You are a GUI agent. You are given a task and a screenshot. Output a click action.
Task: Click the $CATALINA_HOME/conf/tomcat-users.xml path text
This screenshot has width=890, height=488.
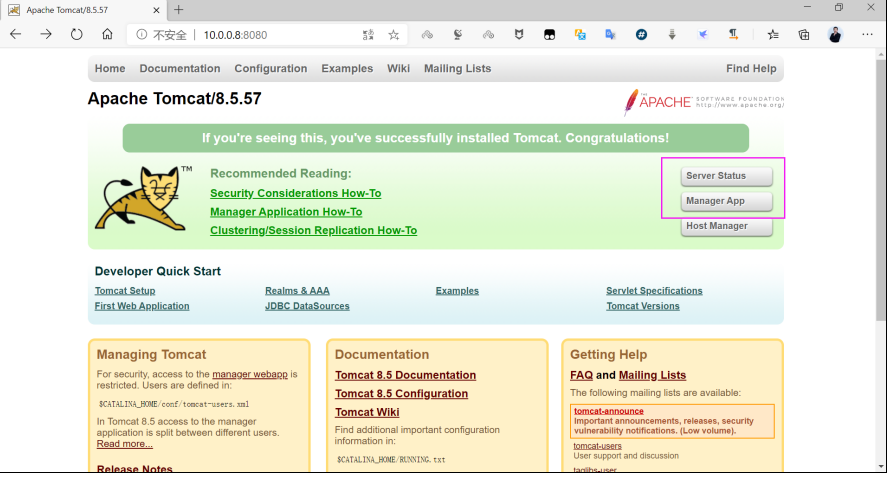[174, 405]
